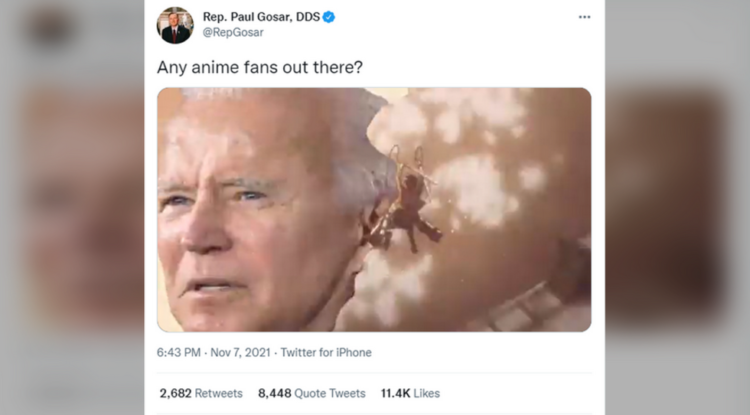This screenshot has width=750, height=415.
Task: Open the Twitter for iPhone source link
Action: pos(326,353)
